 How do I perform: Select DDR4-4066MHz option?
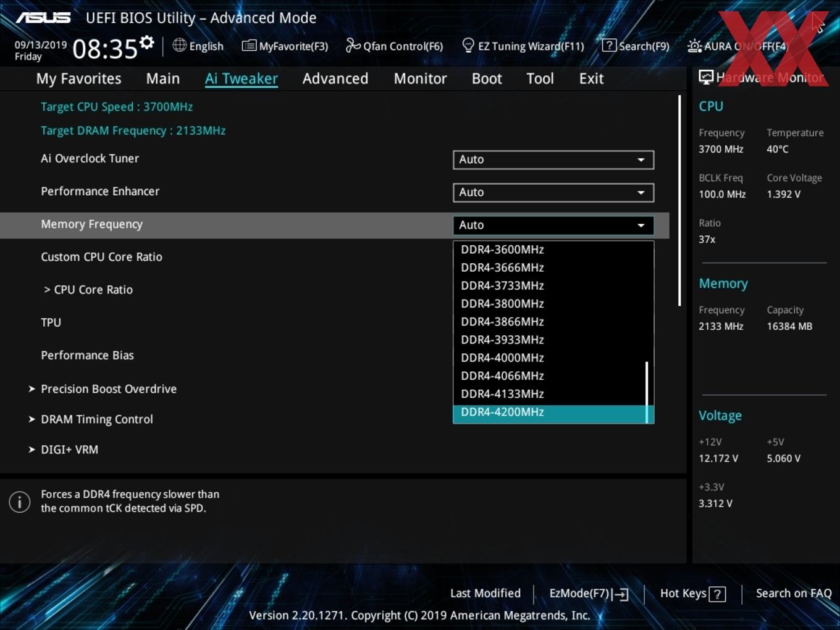pyautogui.click(x=548, y=376)
